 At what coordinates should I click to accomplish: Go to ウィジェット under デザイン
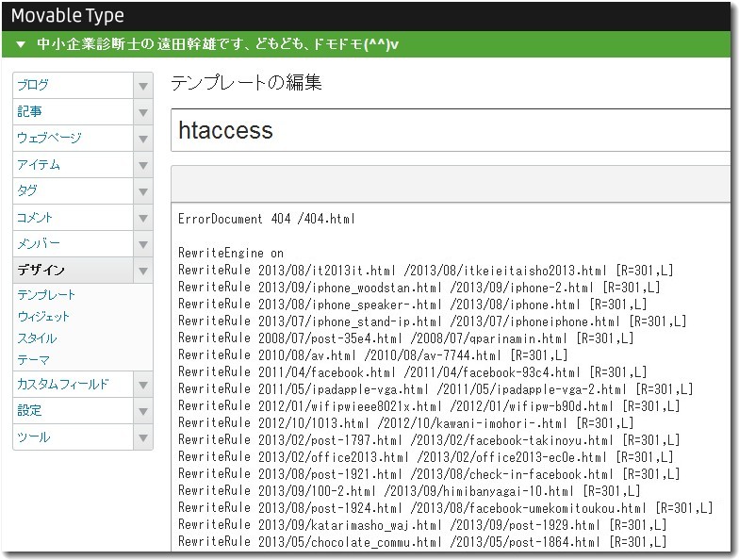[x=43, y=317]
